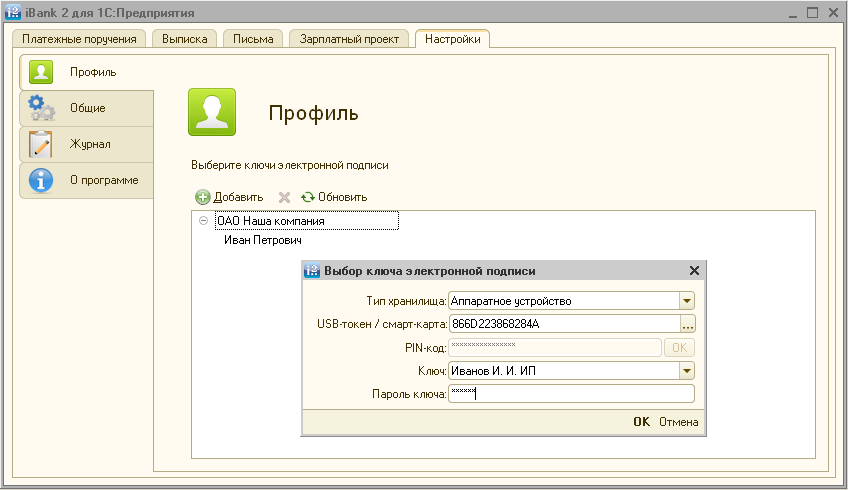Click Отмена to cancel key selection

coord(678,422)
